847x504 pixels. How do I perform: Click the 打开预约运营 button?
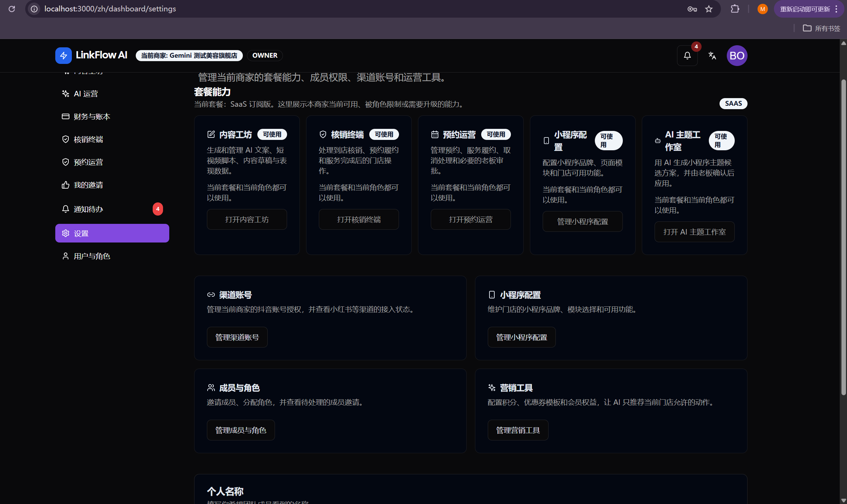[471, 219]
